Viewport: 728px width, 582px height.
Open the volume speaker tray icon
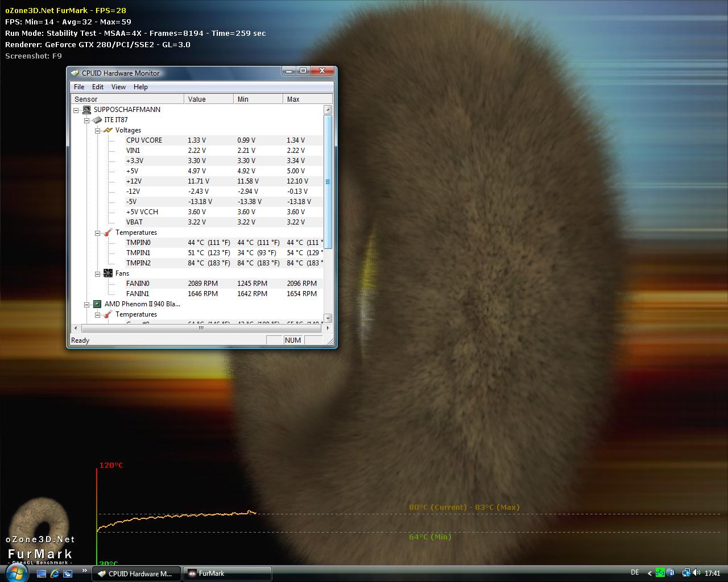pos(696,573)
